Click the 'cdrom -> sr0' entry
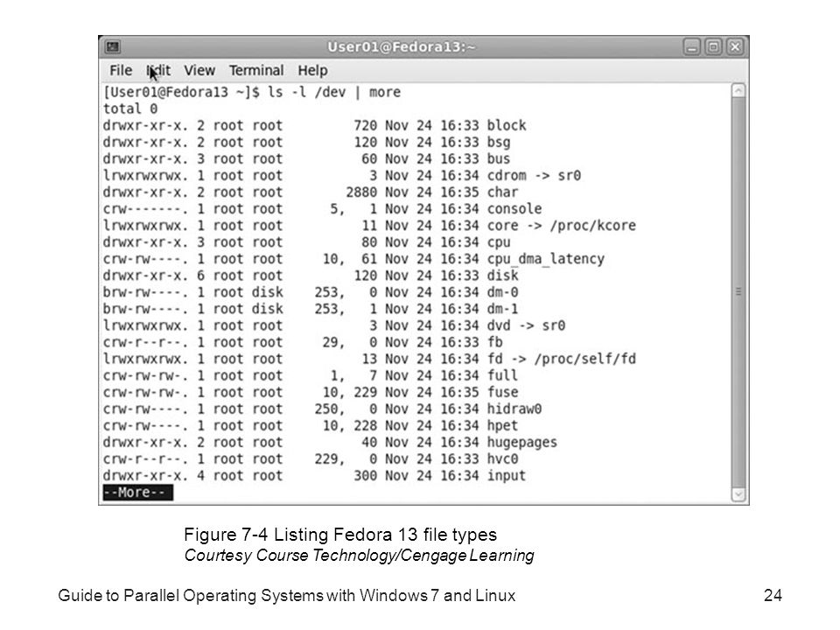Image resolution: width=840 pixels, height=630 pixels. pos(534,176)
